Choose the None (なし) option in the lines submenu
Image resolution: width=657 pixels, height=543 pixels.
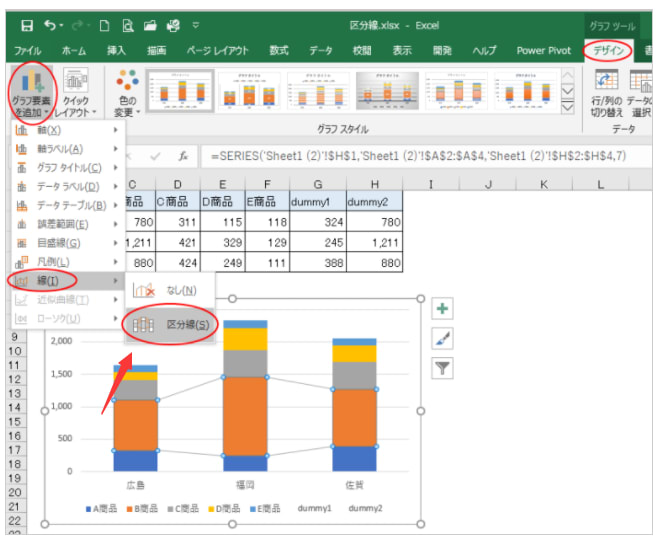click(170, 290)
